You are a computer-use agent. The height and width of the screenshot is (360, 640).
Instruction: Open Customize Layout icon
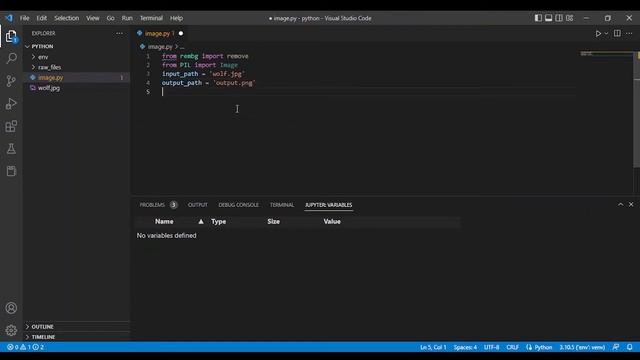point(569,18)
